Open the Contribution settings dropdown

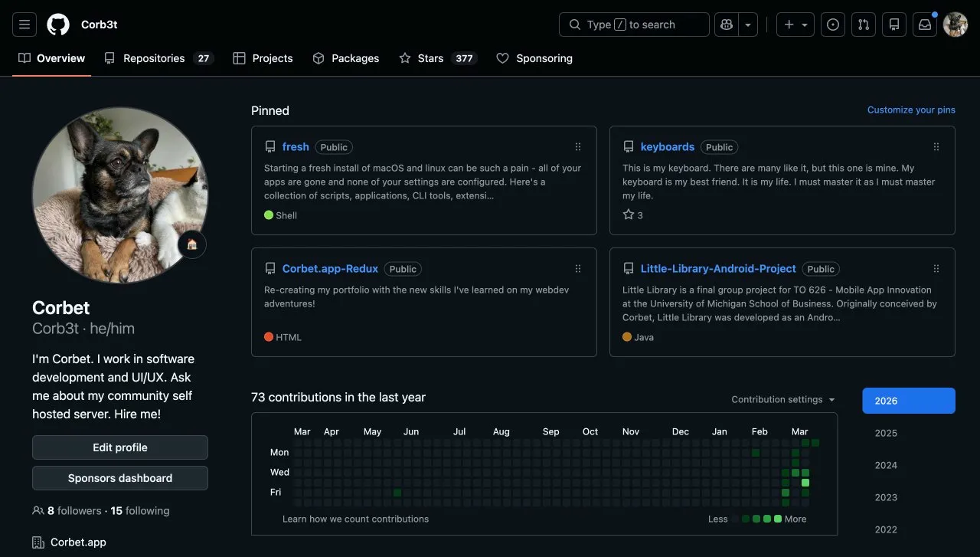click(x=782, y=399)
